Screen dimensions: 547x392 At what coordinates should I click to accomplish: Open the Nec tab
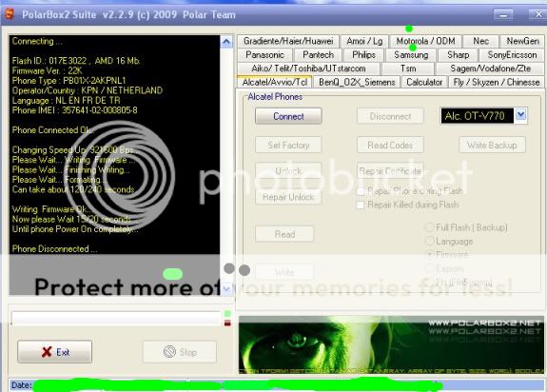(480, 41)
